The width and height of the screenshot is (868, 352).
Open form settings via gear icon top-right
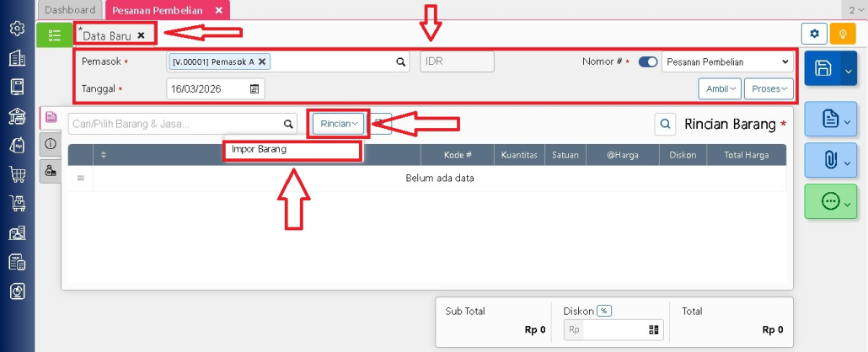[814, 34]
